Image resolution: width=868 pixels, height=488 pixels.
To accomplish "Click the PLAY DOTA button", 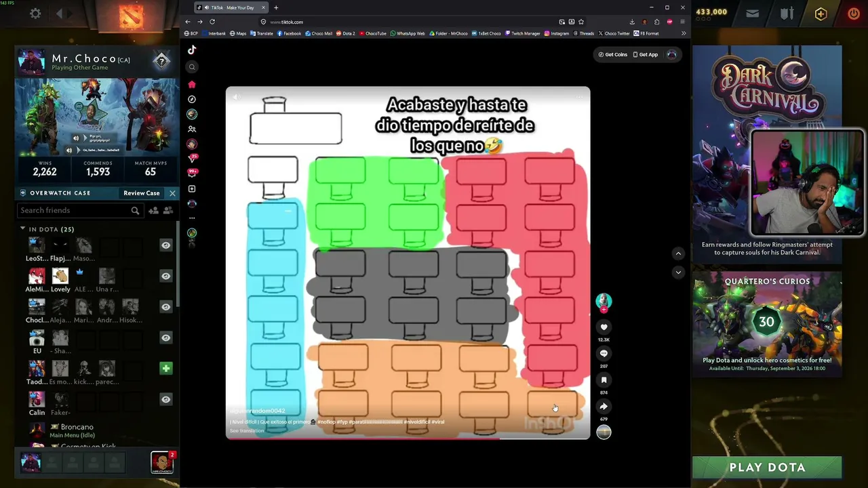I will pyautogui.click(x=767, y=467).
